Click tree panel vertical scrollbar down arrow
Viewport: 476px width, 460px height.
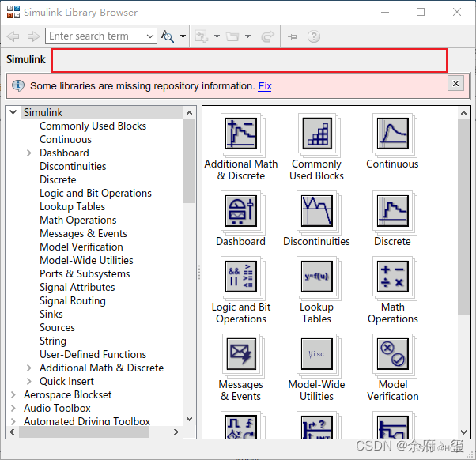(190, 419)
